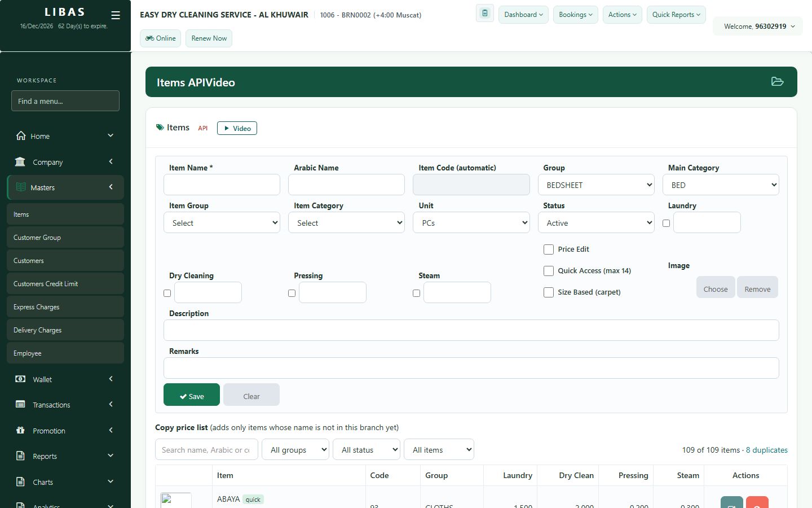Tick the Steam checkbox
The width and height of the screenshot is (812, 508).
(416, 294)
